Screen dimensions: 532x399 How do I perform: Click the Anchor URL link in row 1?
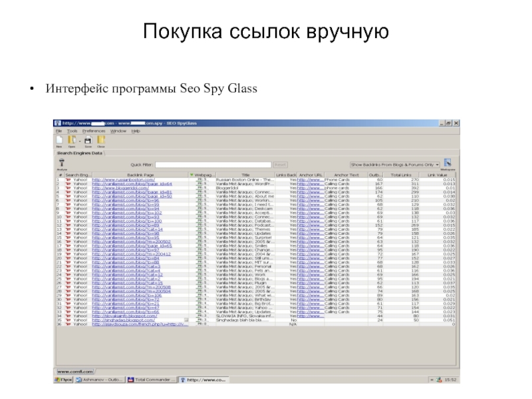[311, 180]
